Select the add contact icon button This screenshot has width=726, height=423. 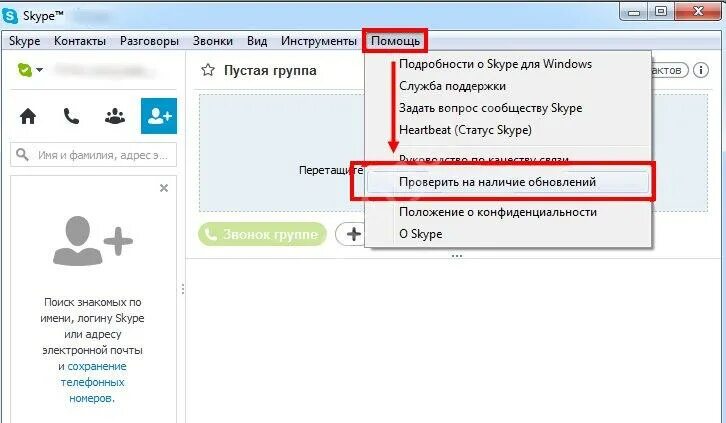(159, 116)
